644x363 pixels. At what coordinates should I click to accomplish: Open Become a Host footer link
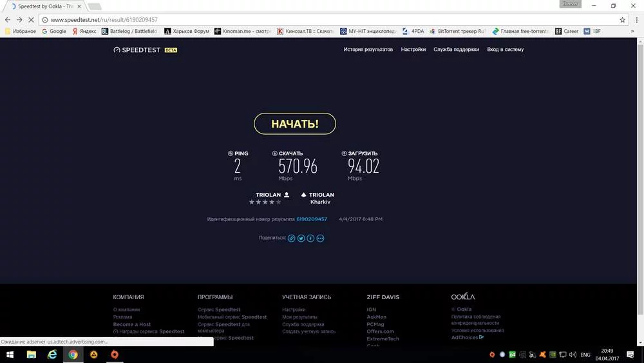point(132,324)
